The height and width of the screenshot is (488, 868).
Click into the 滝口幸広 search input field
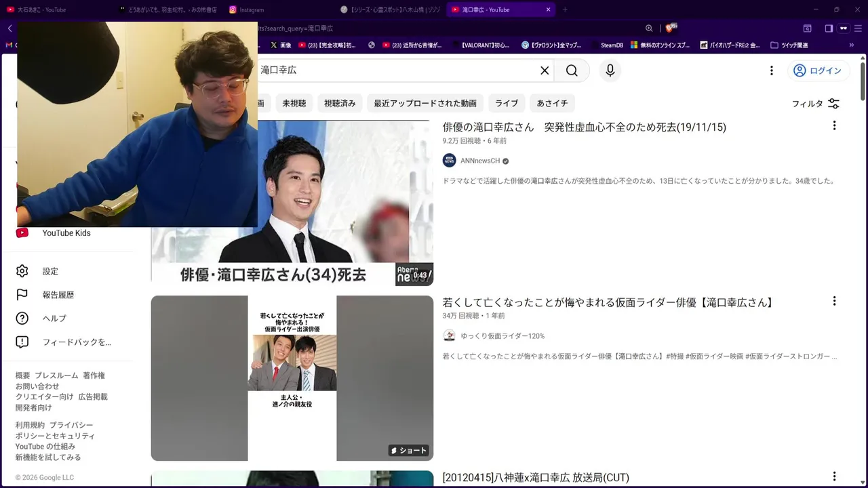(x=397, y=70)
